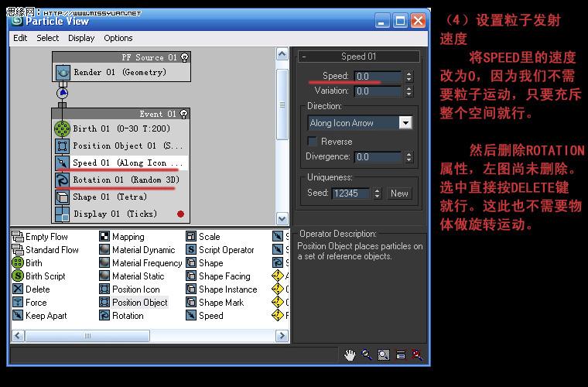The height and width of the screenshot is (387, 588).
Task: Pick the Keep Apart operator in depot
Action: point(39,315)
